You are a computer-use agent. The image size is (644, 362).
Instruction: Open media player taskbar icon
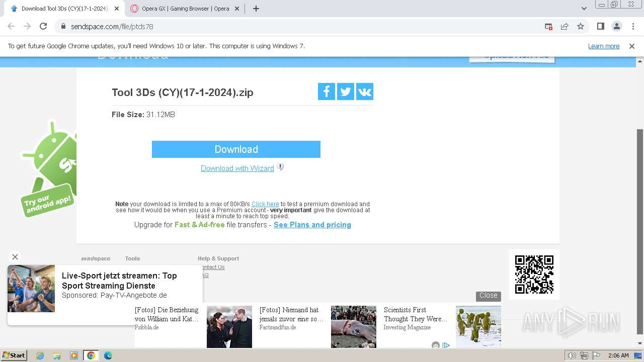tap(74, 355)
